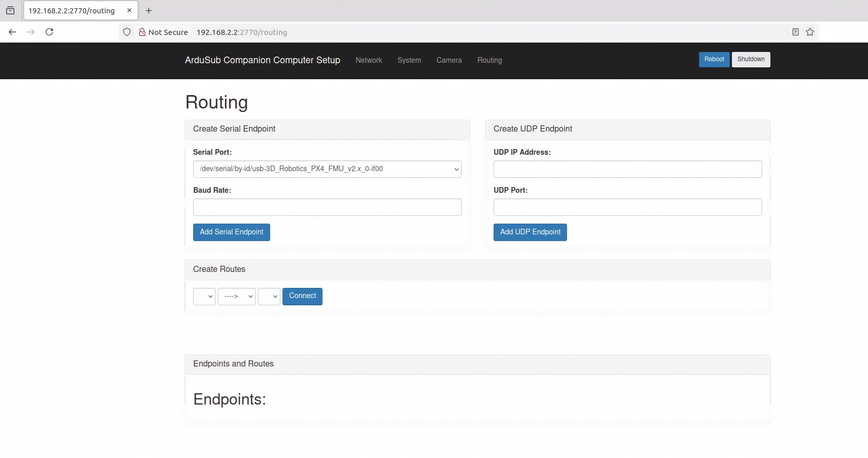Open the route source endpoint dropdown
The image size is (868, 458).
(204, 297)
